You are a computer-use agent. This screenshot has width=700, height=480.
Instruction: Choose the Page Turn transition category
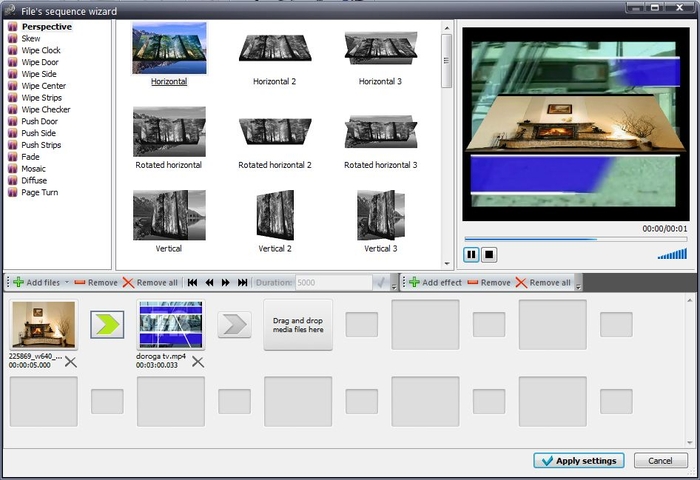(40, 192)
